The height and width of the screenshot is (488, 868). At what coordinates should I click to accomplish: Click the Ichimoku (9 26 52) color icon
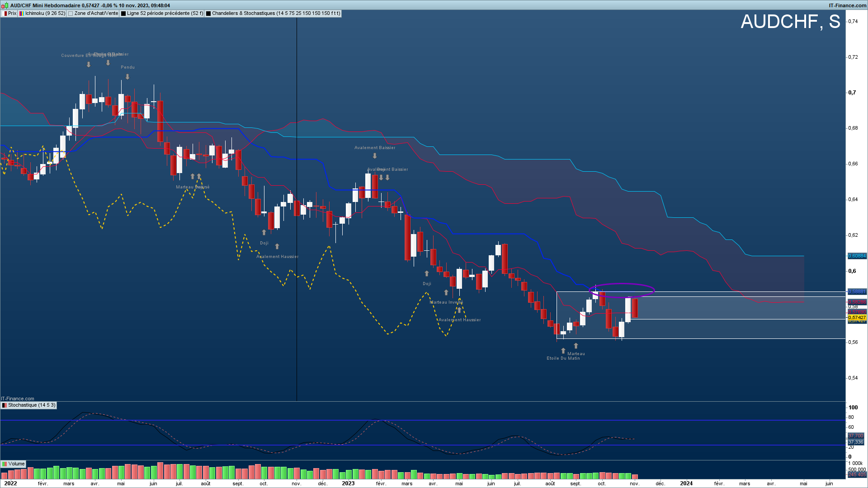21,14
